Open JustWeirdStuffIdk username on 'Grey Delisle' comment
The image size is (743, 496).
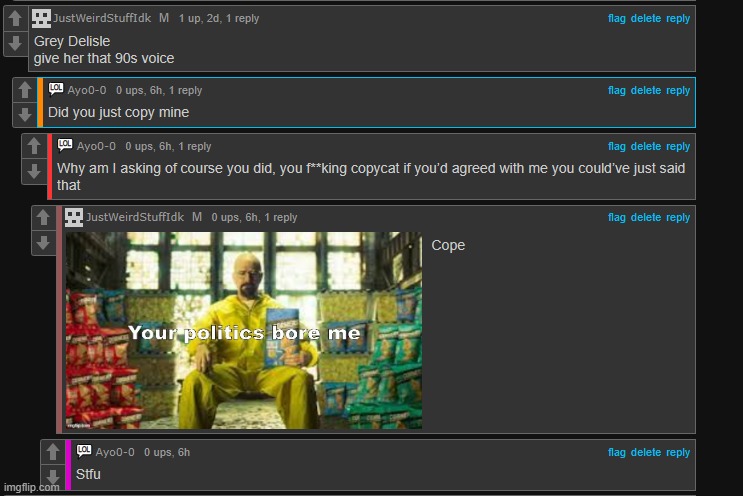[102, 18]
